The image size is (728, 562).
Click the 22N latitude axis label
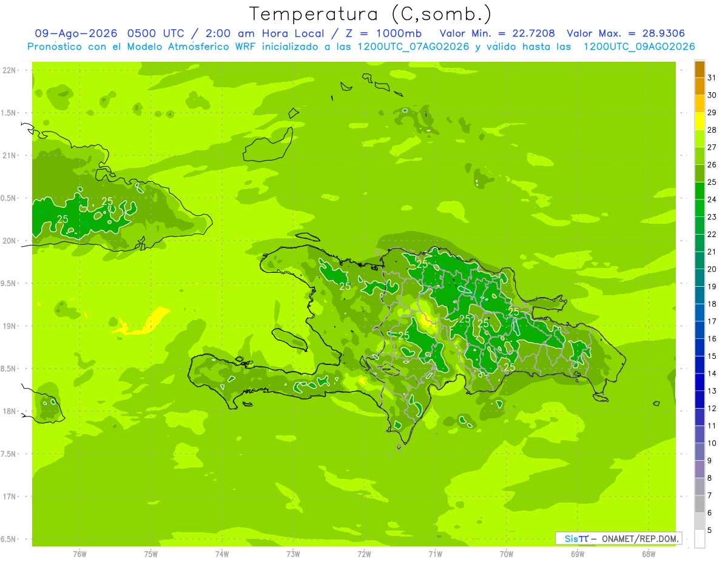point(9,70)
